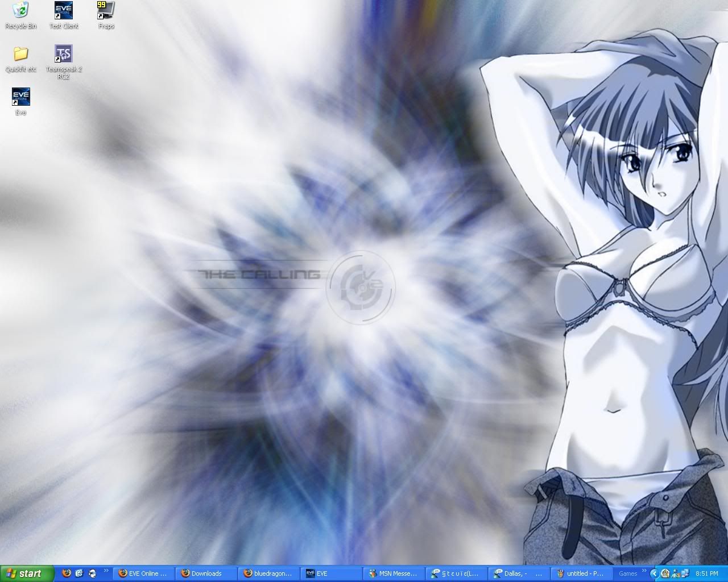Launch Firefox from Quick Launch
The width and height of the screenshot is (728, 582).
[x=67, y=573]
